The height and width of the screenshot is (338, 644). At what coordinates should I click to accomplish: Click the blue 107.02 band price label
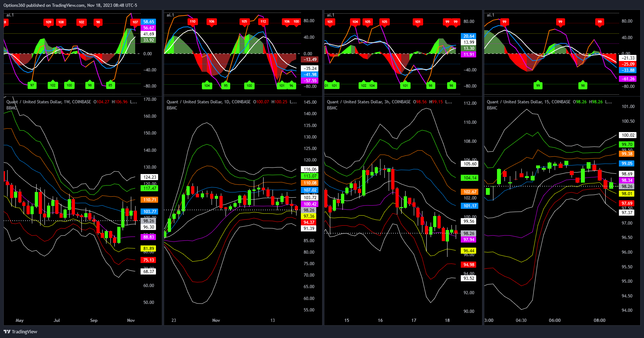click(x=310, y=190)
